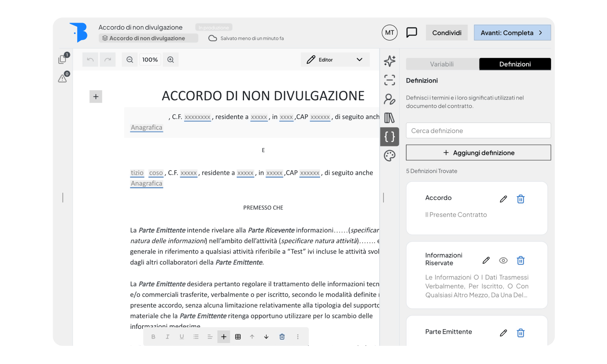Insert a table from the floating toolbar
Viewport: 607px width, 364px height.
[238, 336]
